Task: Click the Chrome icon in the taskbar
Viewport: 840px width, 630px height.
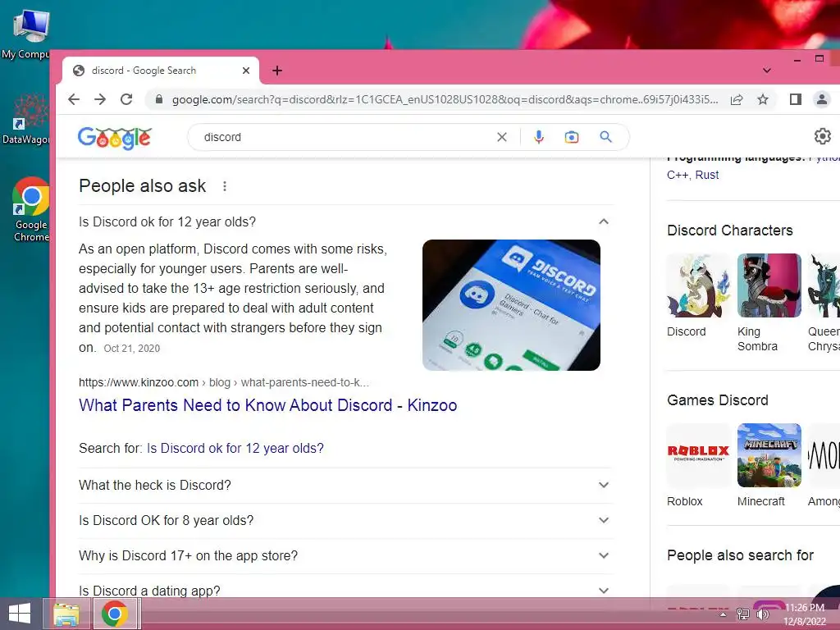Action: coord(115,614)
